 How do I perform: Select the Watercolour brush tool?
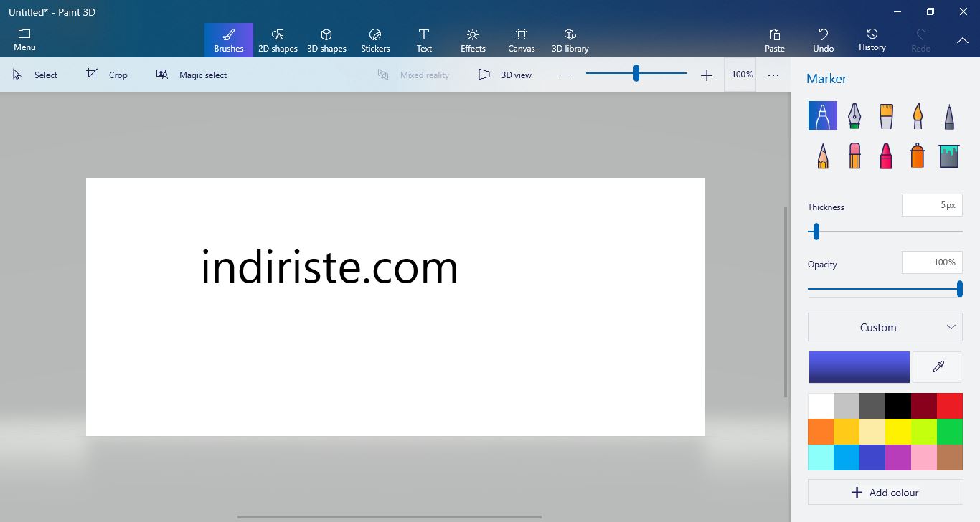(x=918, y=115)
